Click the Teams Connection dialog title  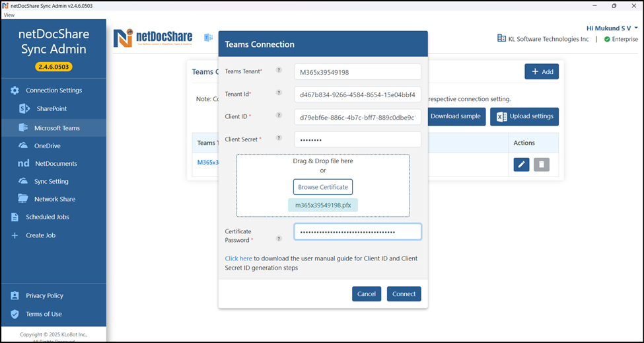pos(260,44)
